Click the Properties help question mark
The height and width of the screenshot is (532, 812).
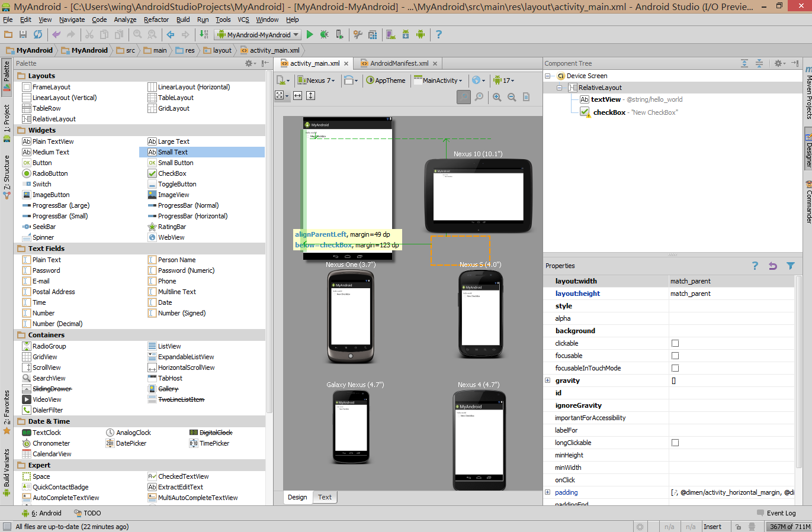click(755, 266)
